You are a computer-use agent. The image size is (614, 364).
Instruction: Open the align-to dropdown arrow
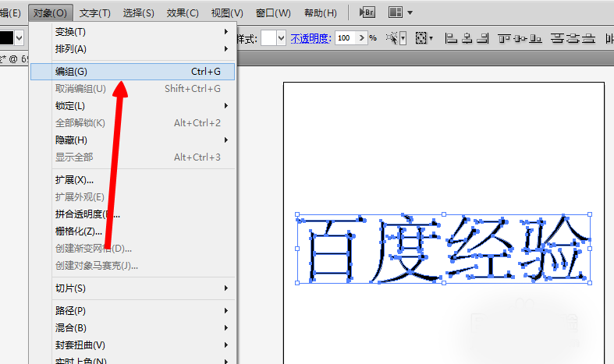pos(431,38)
